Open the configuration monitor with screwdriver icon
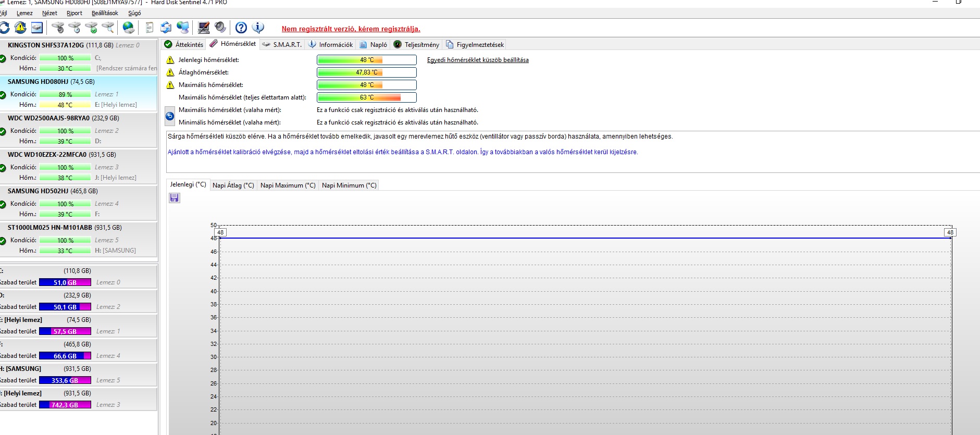The height and width of the screenshot is (435, 980). (204, 28)
